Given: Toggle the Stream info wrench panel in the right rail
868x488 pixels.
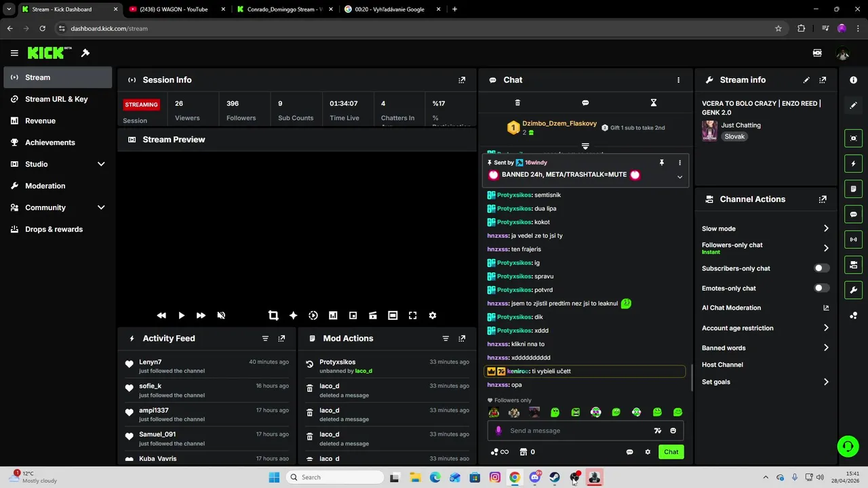Looking at the screenshot, I should 853,290.
